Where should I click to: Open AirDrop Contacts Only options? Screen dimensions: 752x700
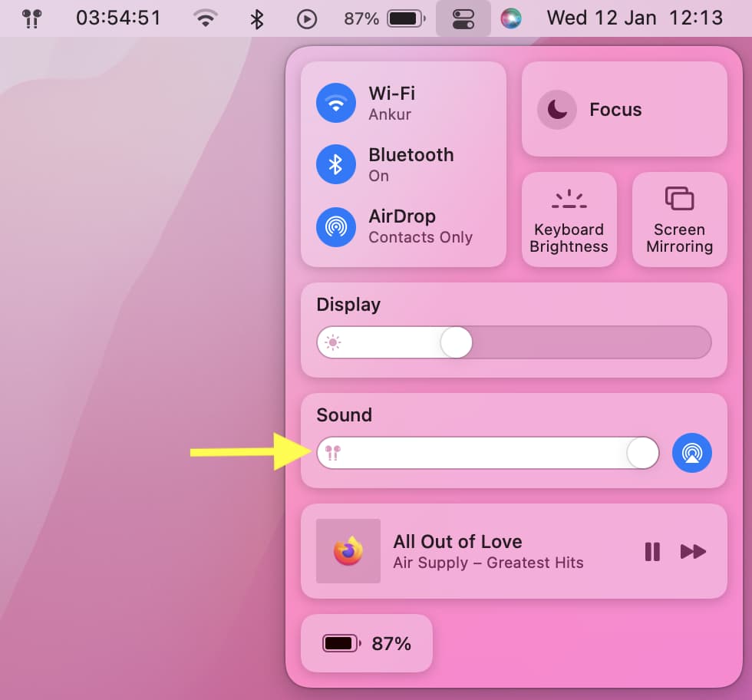click(421, 226)
